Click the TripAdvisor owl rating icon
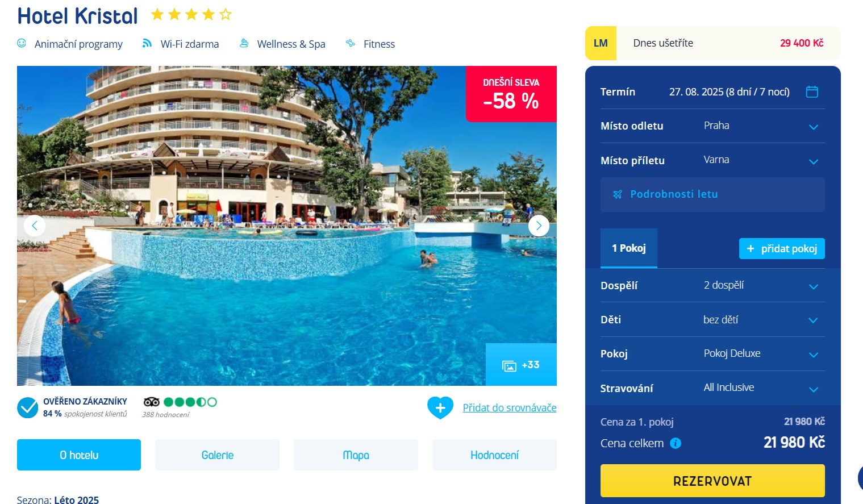The height and width of the screenshot is (504, 863). tap(152, 402)
